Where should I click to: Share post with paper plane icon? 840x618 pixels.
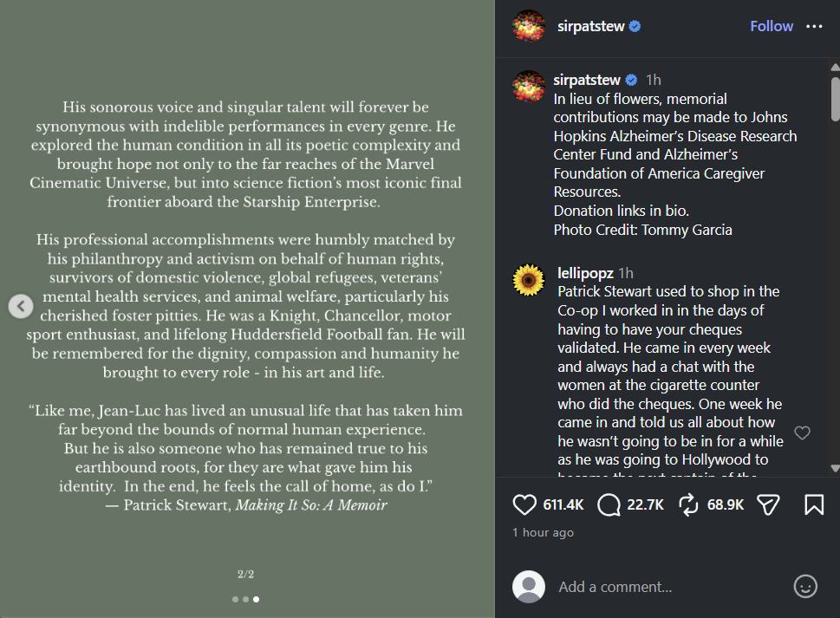[768, 504]
